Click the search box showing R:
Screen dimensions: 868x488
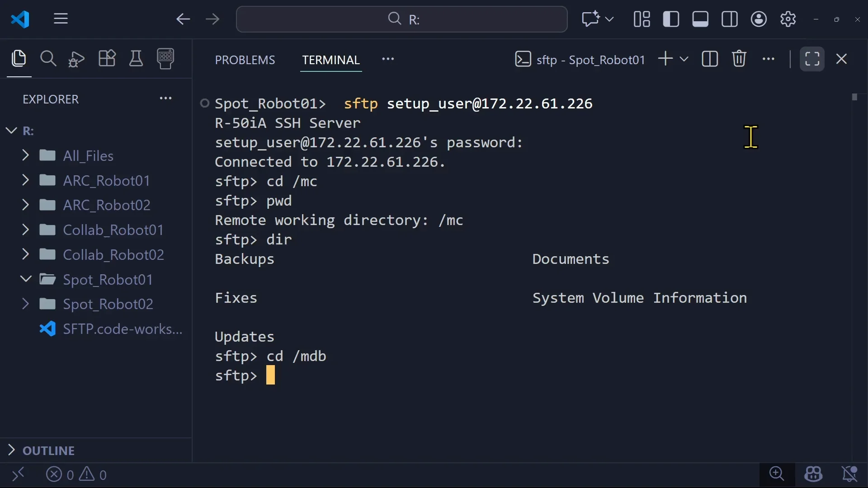coord(401,19)
